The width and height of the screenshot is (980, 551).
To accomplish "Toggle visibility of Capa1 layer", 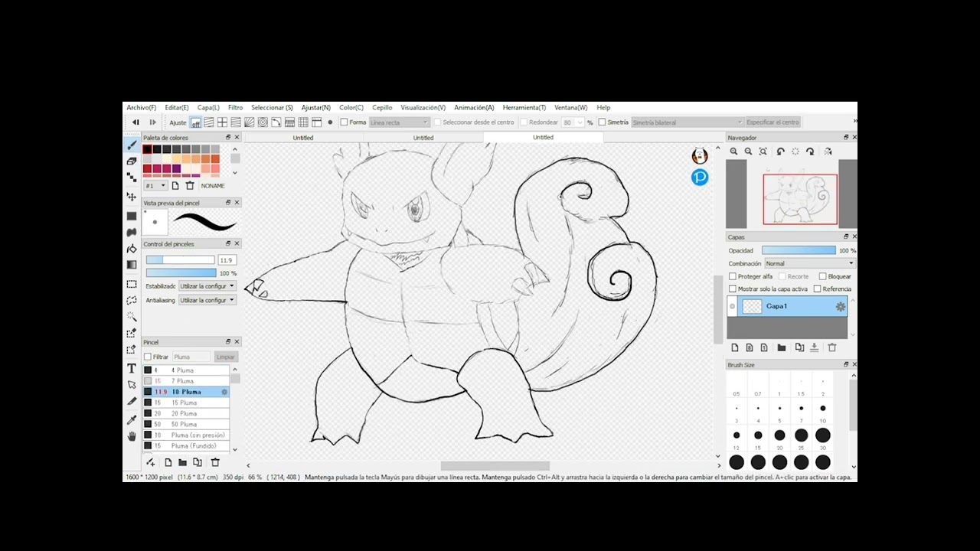I will click(733, 306).
